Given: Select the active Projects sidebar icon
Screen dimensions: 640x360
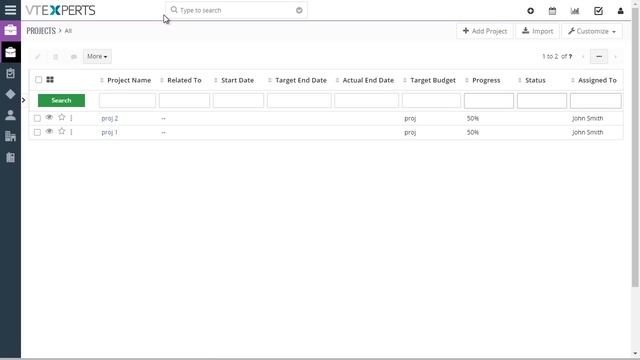Looking at the screenshot, I should point(10,52).
